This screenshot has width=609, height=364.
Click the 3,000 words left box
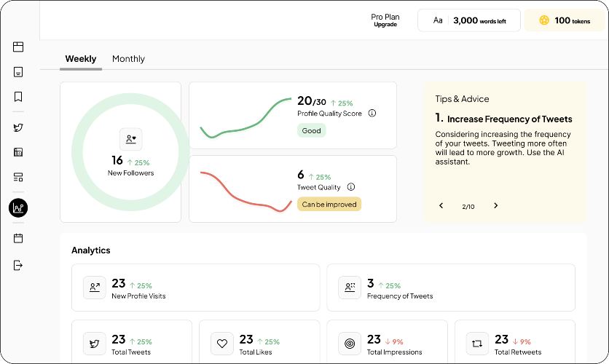point(469,20)
